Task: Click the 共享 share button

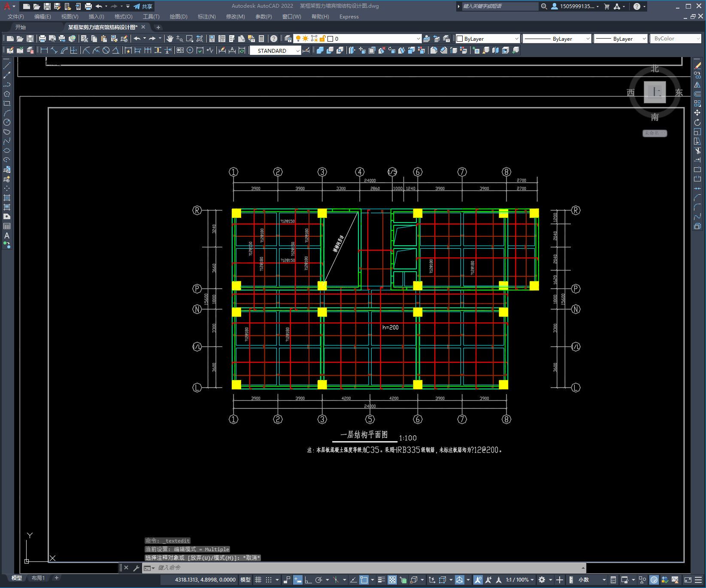Action: click(x=143, y=6)
